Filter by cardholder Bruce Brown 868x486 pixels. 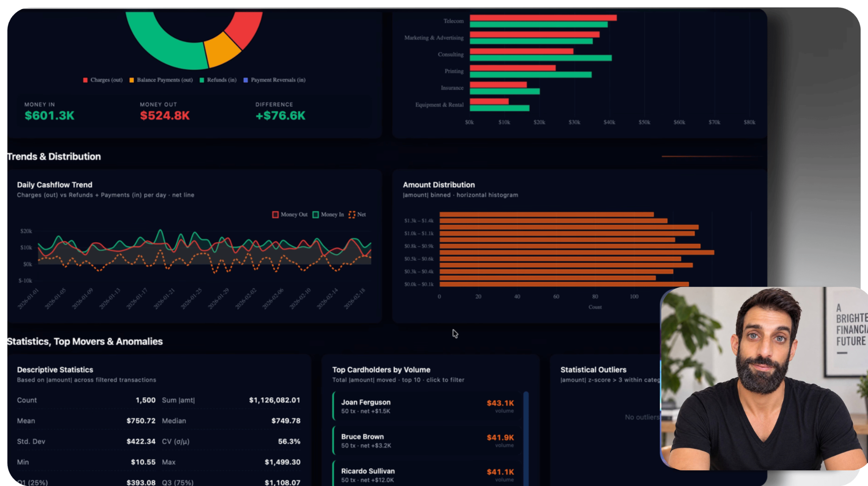pos(427,441)
